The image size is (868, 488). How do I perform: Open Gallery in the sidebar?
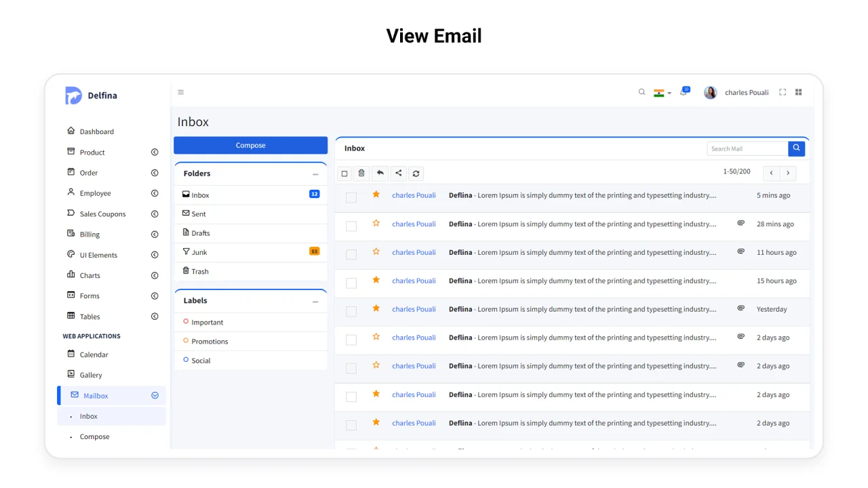click(x=85, y=375)
